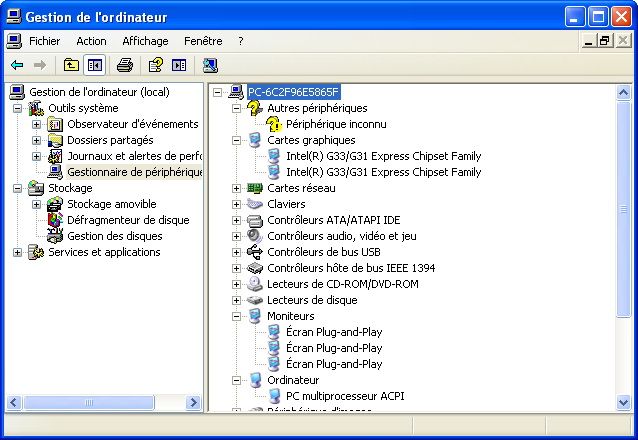Click the left pane scroll right arrow
This screenshot has width=638, height=440.
click(193, 403)
